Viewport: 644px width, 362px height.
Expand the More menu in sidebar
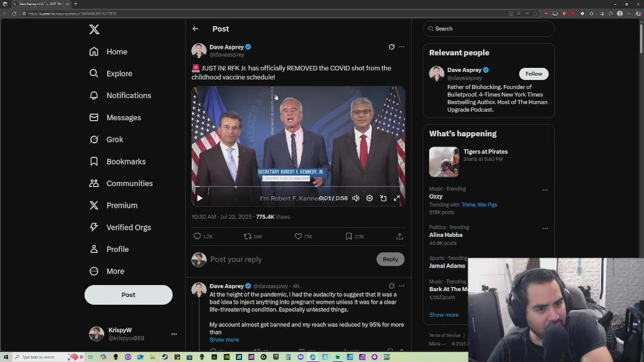pos(107,271)
